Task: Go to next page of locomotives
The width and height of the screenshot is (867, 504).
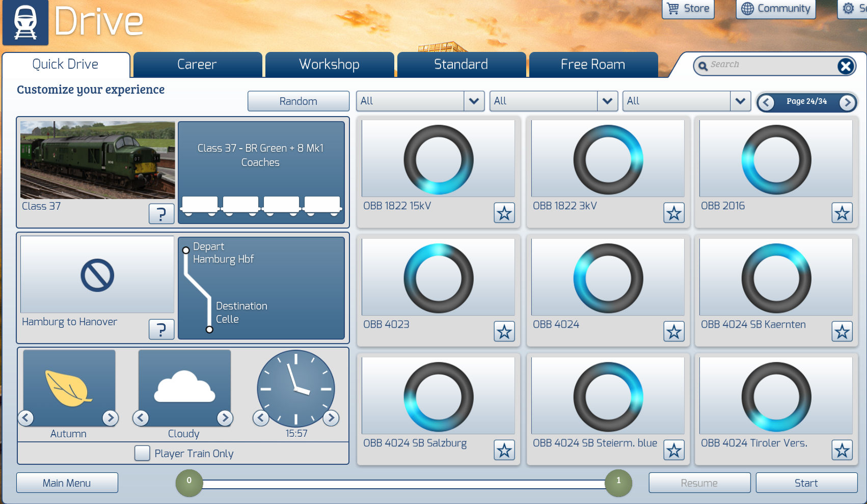Action: [x=847, y=102]
